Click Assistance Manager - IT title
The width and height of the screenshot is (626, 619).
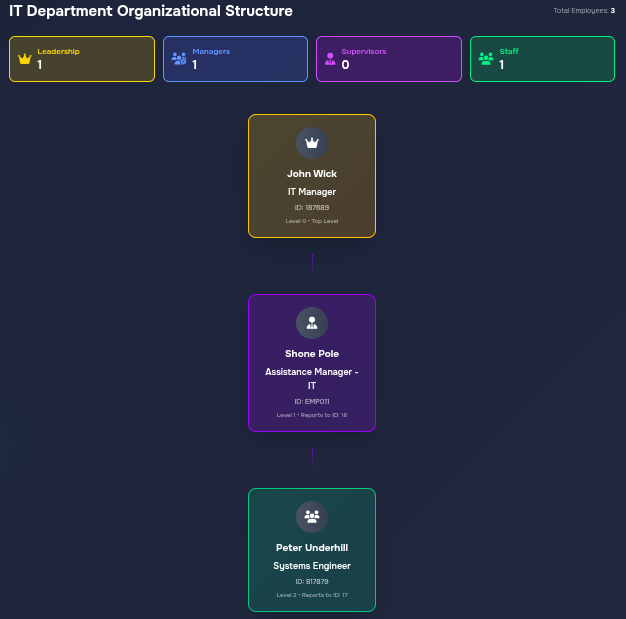[x=312, y=378]
